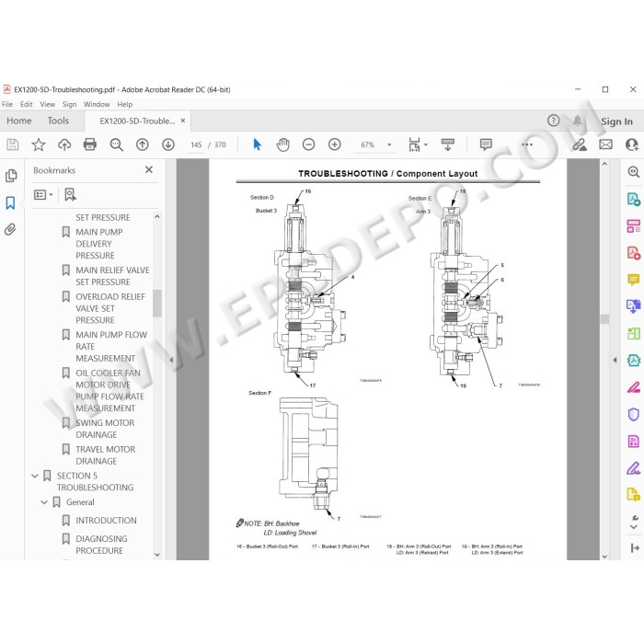Select the EX1200-5D-Trouble document tab

(x=137, y=121)
